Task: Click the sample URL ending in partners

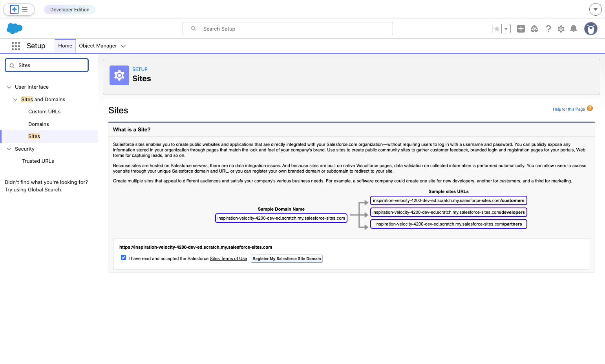Action: click(449, 224)
